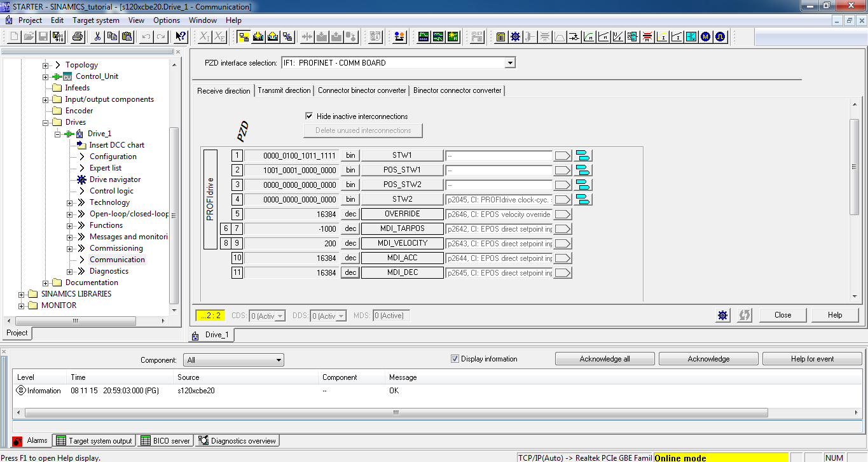Click the Acknowledge all button
Image resolution: width=868 pixels, height=462 pixels.
tap(605, 359)
